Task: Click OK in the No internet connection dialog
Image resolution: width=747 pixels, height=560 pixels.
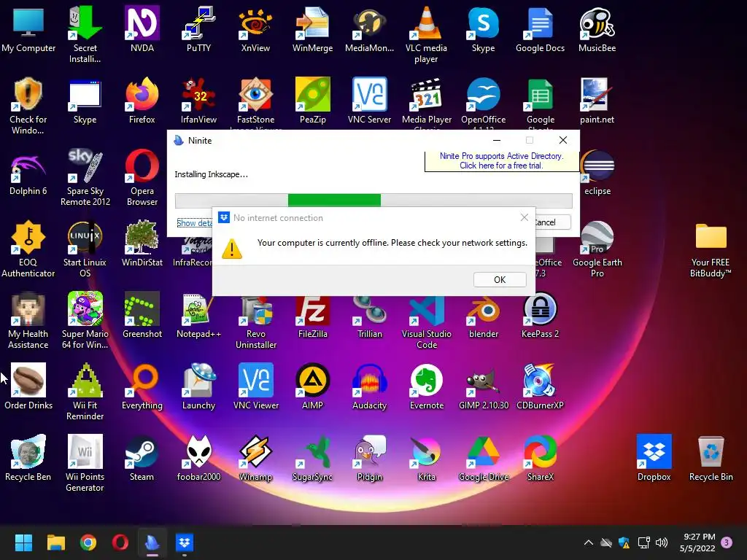Action: tap(500, 279)
